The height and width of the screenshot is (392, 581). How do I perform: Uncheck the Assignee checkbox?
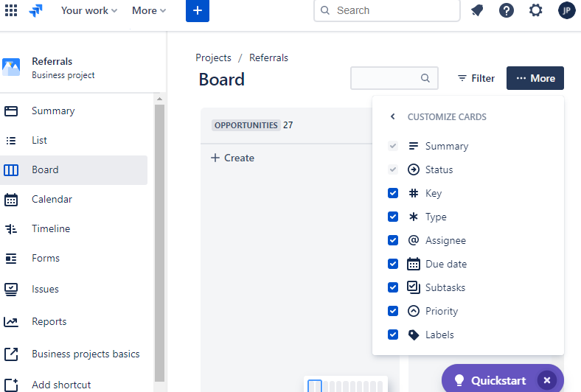point(393,240)
